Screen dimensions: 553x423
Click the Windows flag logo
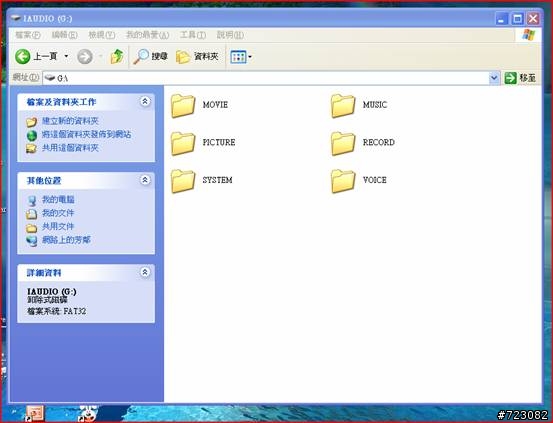(x=529, y=35)
